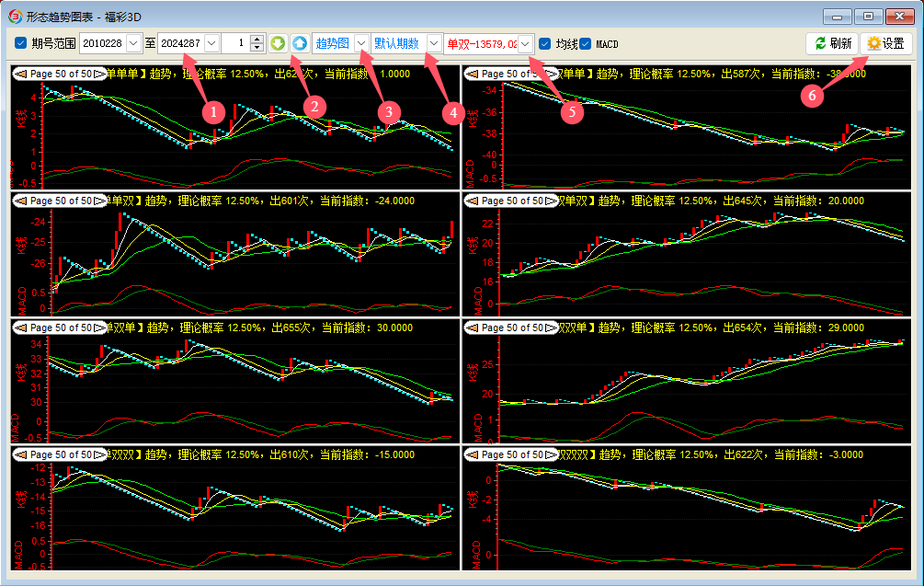Expand end issue 2024287 dropdown arrow
The height and width of the screenshot is (586, 924).
(211, 43)
